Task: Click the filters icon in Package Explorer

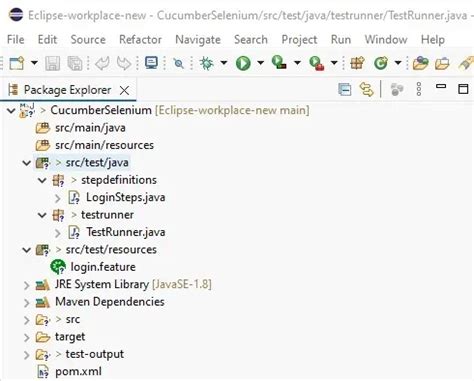Action: pos(397,89)
